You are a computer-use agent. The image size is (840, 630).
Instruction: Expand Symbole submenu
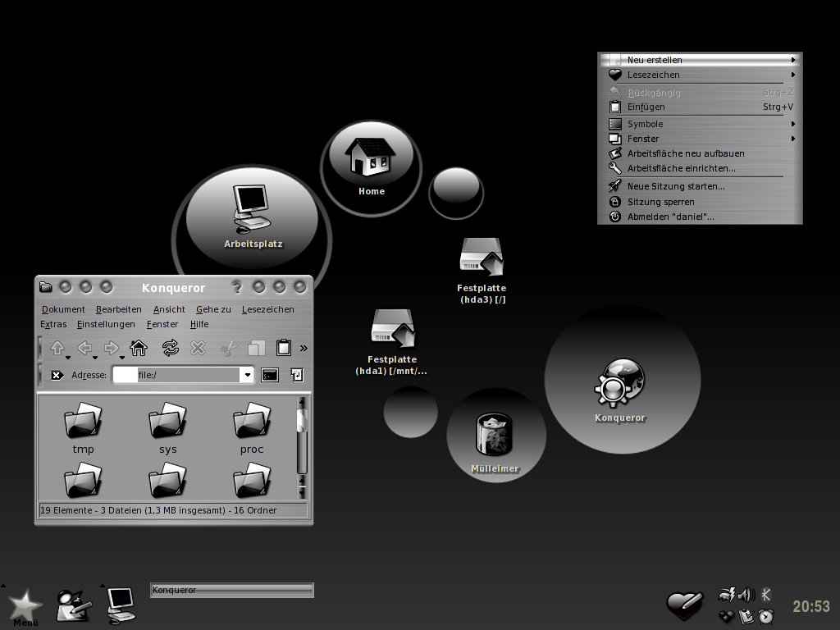point(700,124)
